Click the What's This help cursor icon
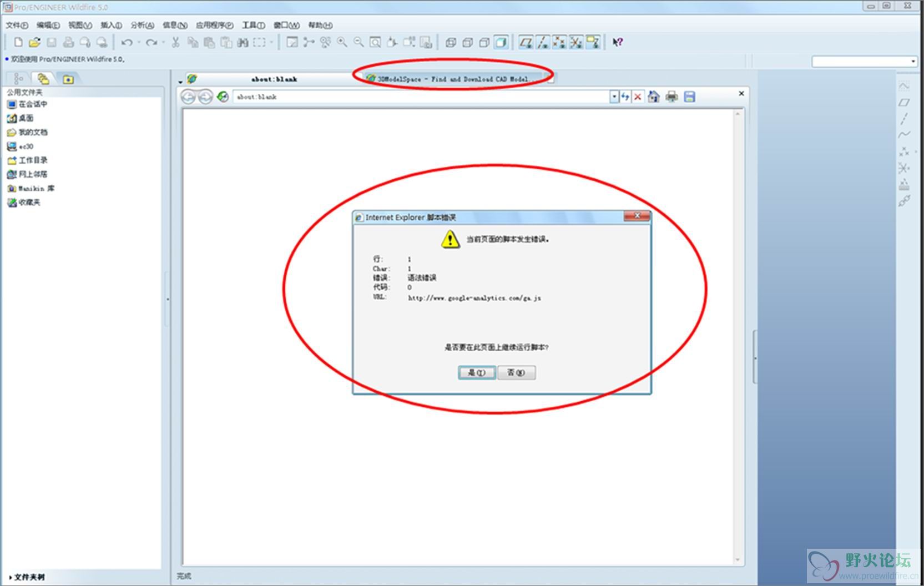The image size is (924, 586). (617, 42)
